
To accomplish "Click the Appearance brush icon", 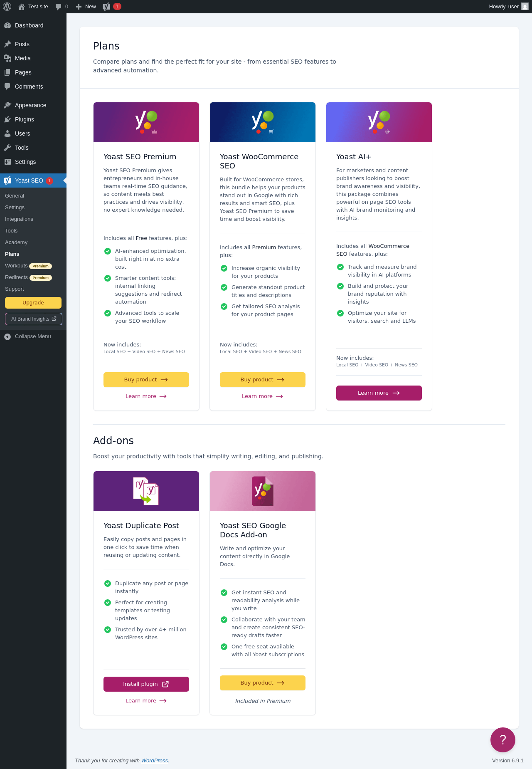I will pos(7,105).
